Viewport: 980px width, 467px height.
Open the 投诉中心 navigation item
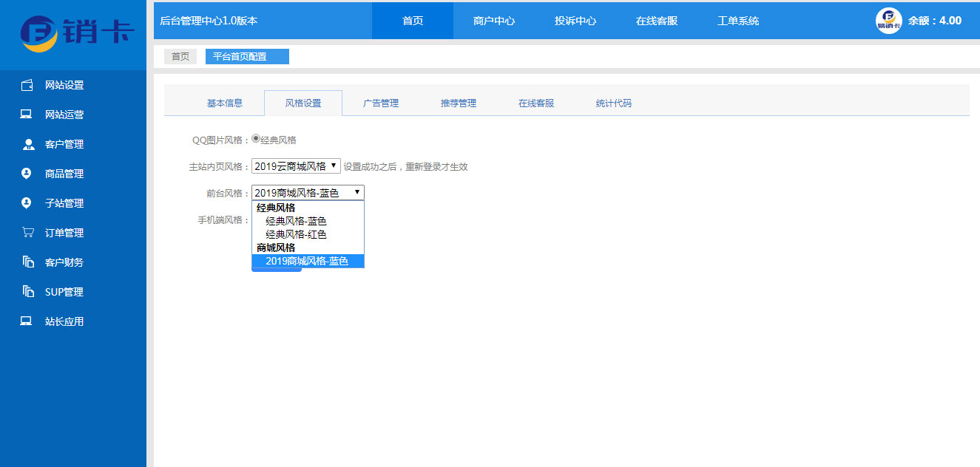click(x=574, y=20)
